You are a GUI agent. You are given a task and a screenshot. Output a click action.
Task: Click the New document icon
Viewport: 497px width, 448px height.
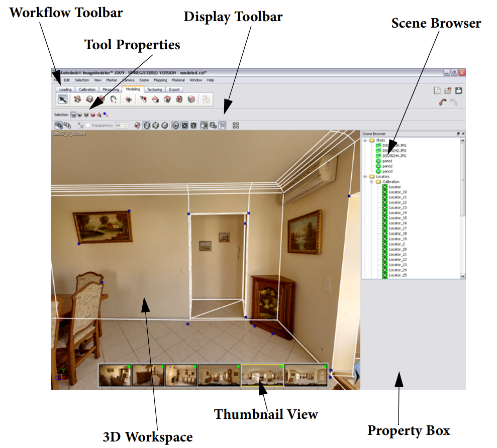pos(437,90)
